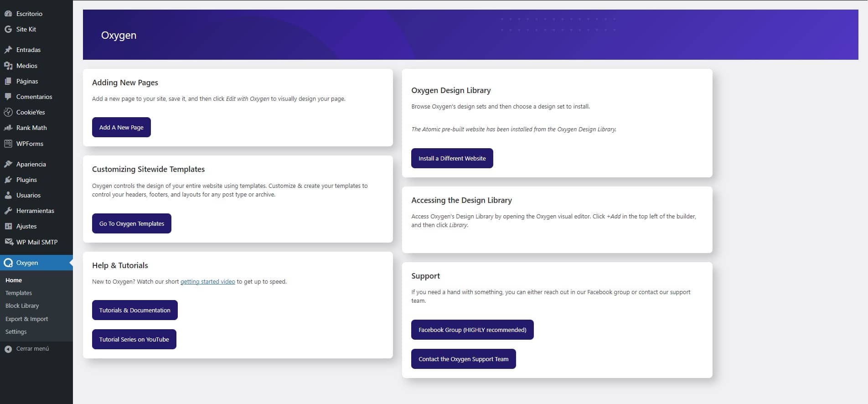Click the WP Mail SMTP envelope icon

click(8, 242)
